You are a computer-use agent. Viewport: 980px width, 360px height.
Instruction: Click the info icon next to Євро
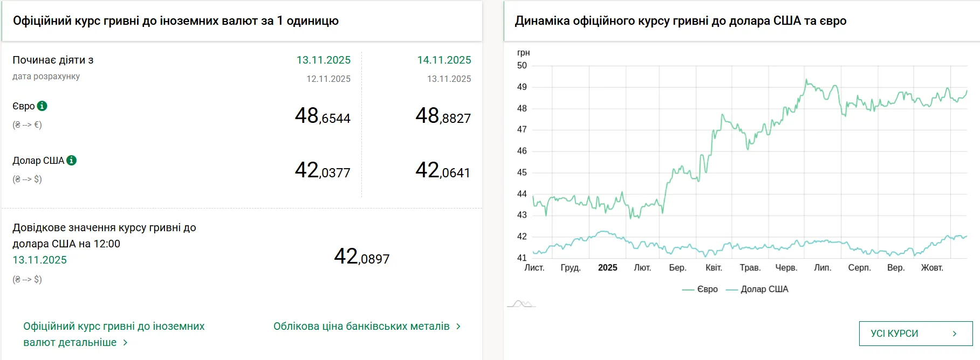click(42, 106)
